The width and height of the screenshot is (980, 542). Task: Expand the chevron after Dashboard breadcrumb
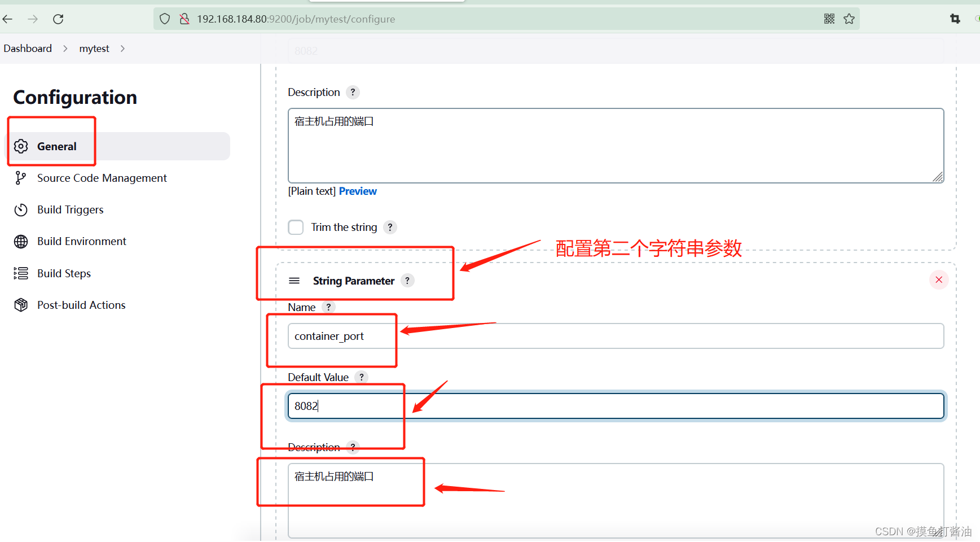[x=65, y=49]
